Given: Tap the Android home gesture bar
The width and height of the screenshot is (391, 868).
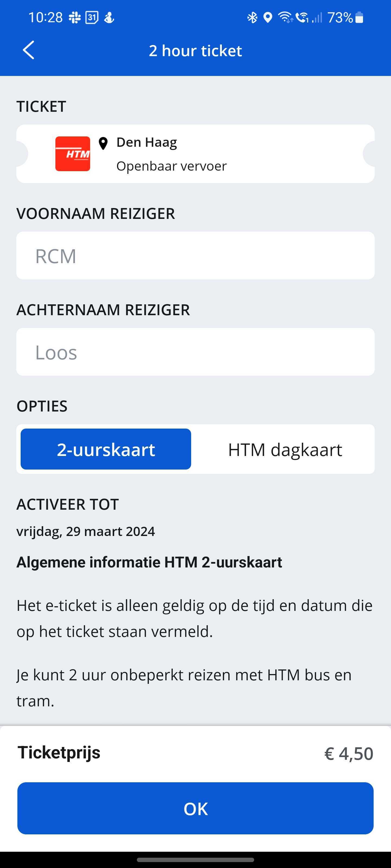Looking at the screenshot, I should pyautogui.click(x=195, y=860).
